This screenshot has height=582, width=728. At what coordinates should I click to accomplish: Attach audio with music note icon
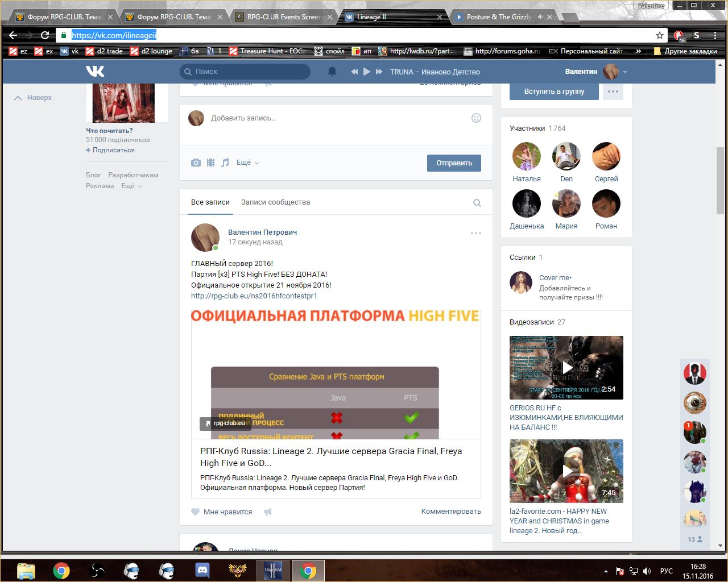[225, 163]
